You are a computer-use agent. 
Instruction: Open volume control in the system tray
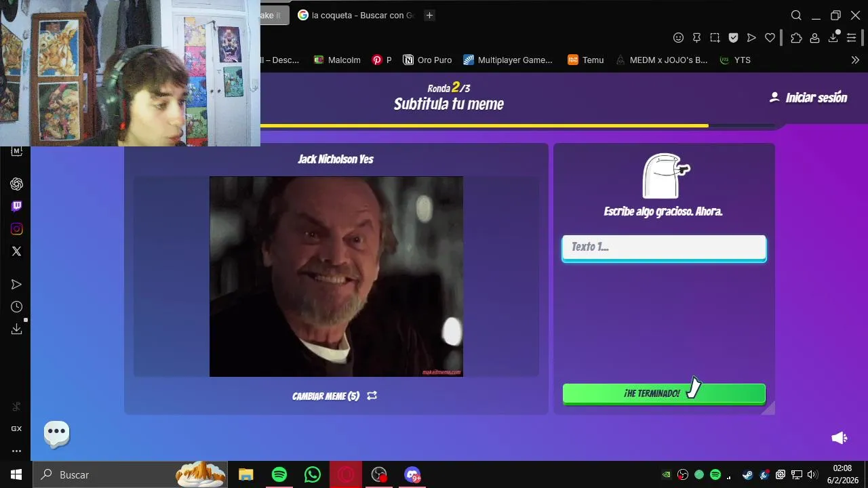(x=812, y=474)
